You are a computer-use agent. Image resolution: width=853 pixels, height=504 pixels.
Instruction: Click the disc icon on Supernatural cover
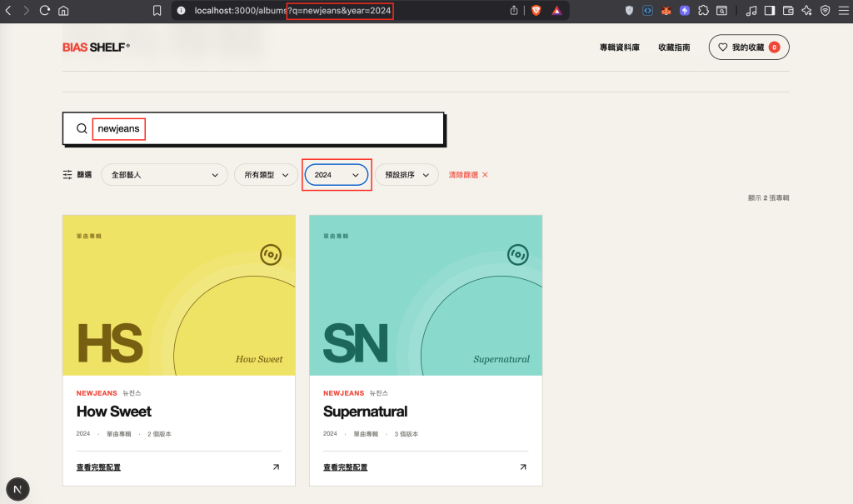coord(517,255)
